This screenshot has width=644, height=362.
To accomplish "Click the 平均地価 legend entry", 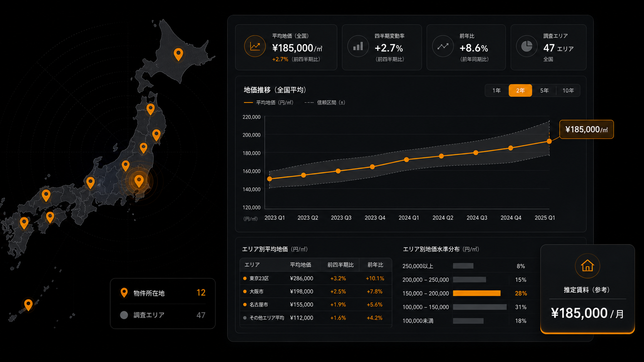I will (x=268, y=103).
